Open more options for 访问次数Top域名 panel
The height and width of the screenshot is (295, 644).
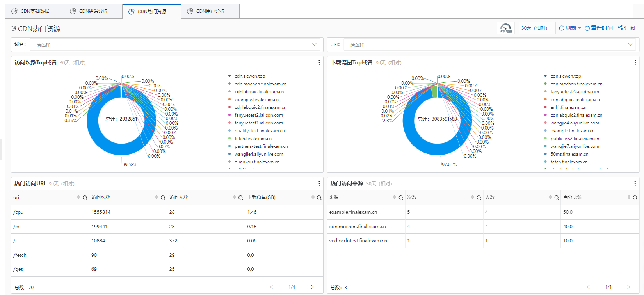319,62
